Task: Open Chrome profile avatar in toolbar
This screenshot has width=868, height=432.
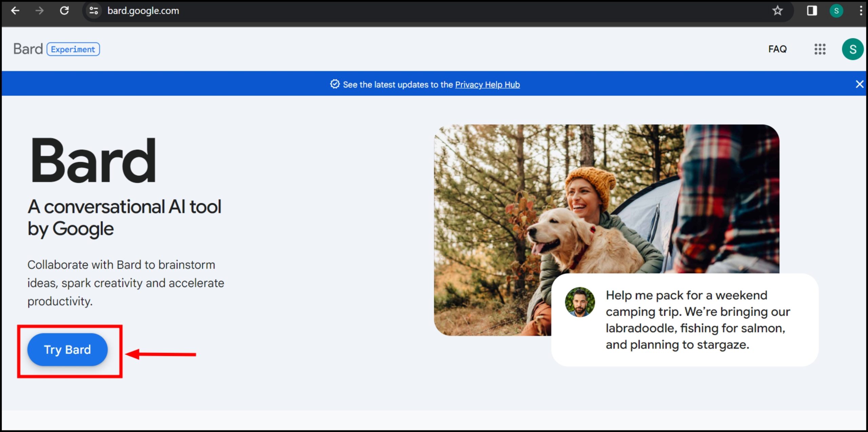Action: click(836, 11)
